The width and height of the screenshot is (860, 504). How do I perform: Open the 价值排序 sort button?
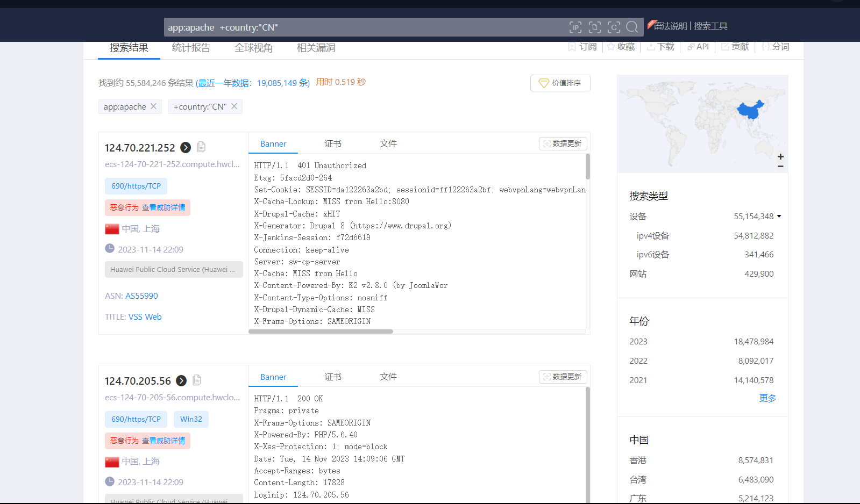[x=560, y=83]
